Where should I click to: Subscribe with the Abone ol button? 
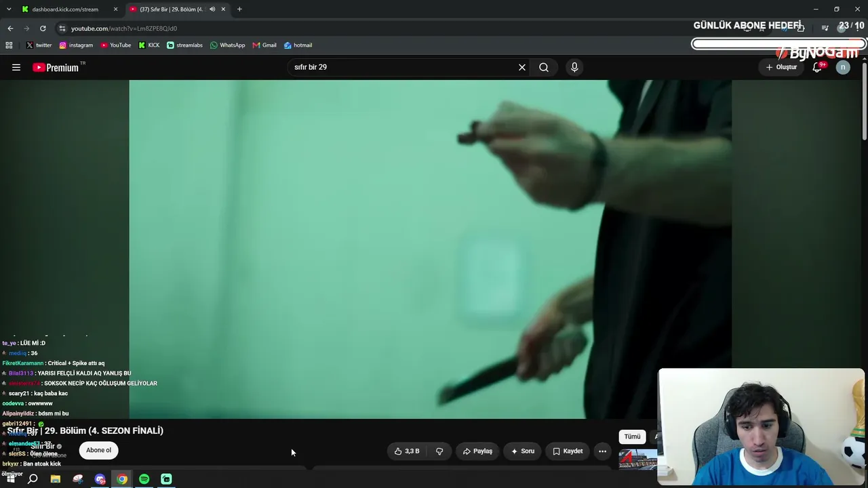(98, 450)
